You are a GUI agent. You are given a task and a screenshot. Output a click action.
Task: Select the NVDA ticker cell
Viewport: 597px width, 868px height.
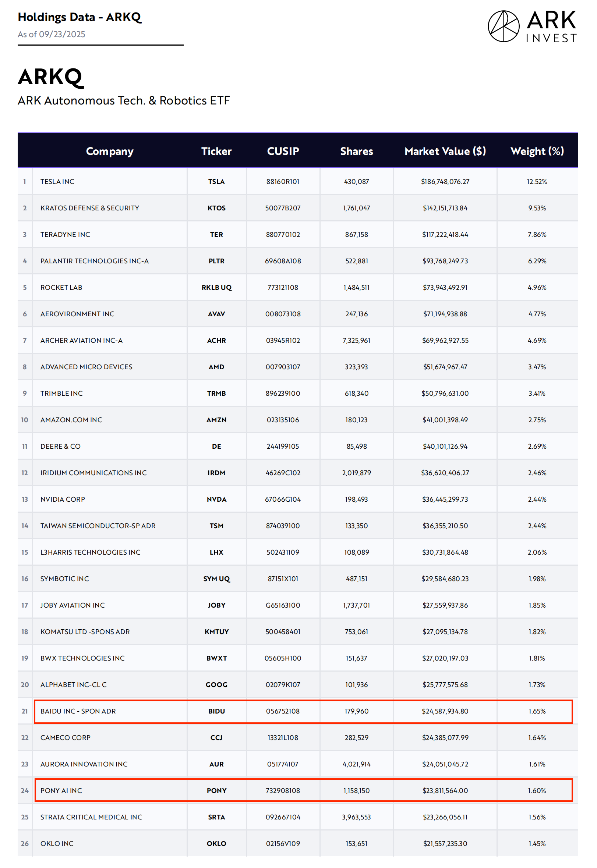coord(216,500)
